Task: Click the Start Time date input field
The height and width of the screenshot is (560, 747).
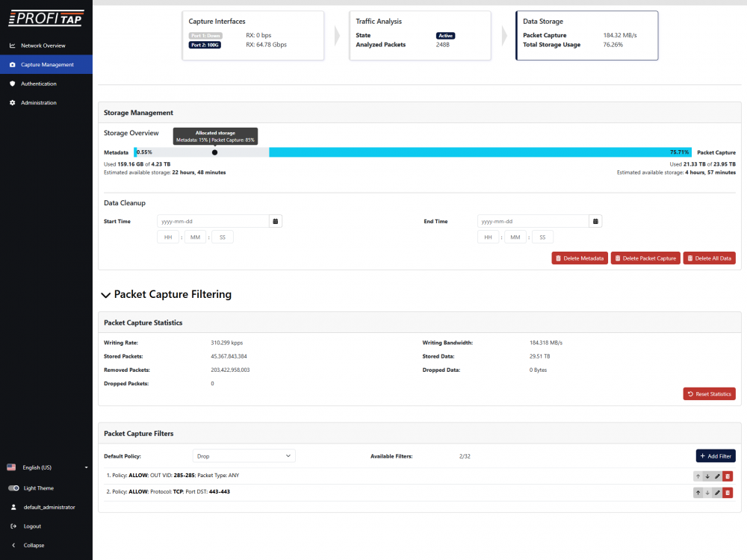Action: coord(213,221)
